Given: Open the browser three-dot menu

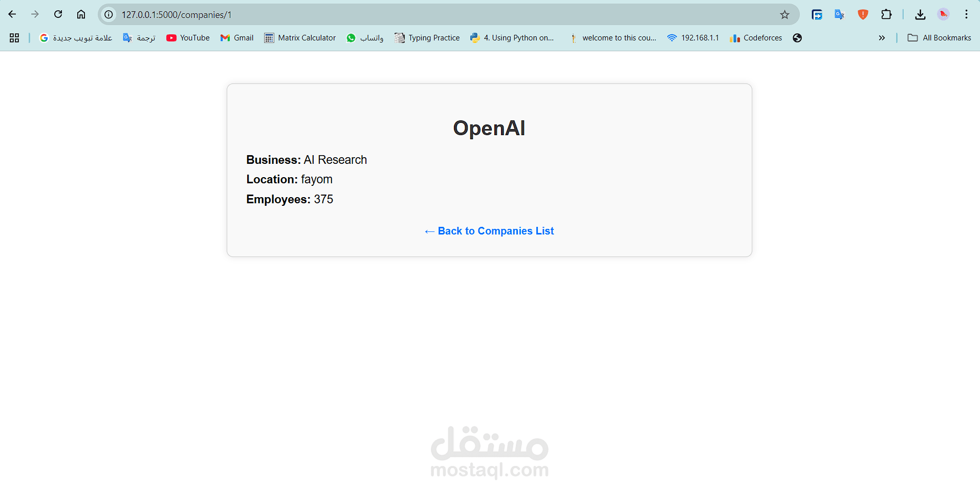Looking at the screenshot, I should (x=966, y=15).
